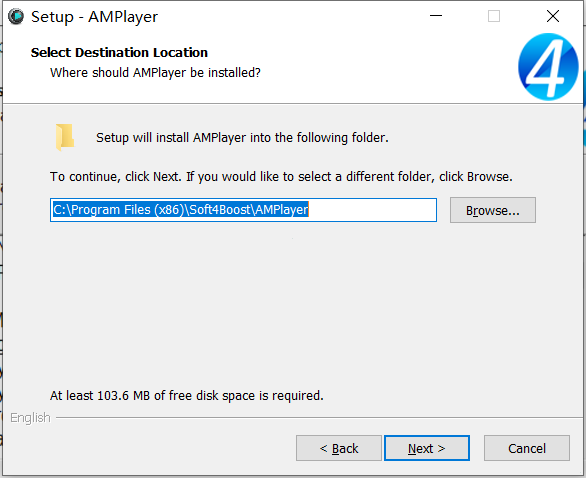Open the Browse... folder picker
The image size is (586, 478).
tap(493, 210)
